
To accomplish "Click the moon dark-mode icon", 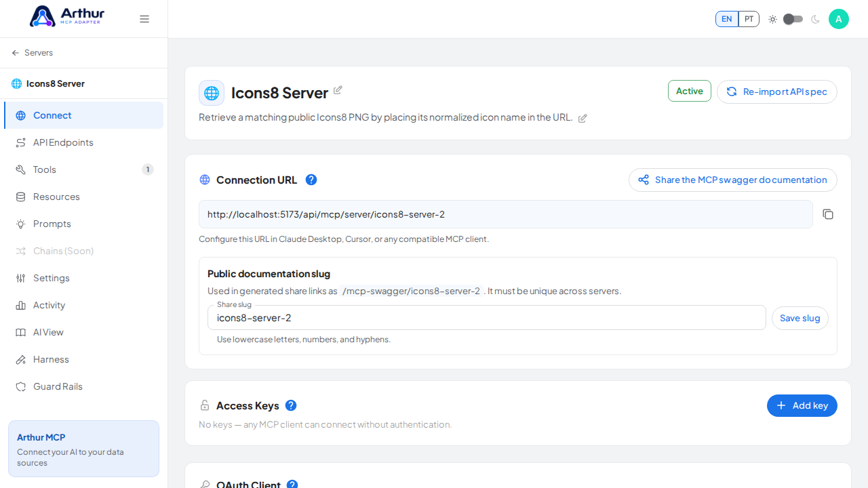I will pyautogui.click(x=815, y=19).
